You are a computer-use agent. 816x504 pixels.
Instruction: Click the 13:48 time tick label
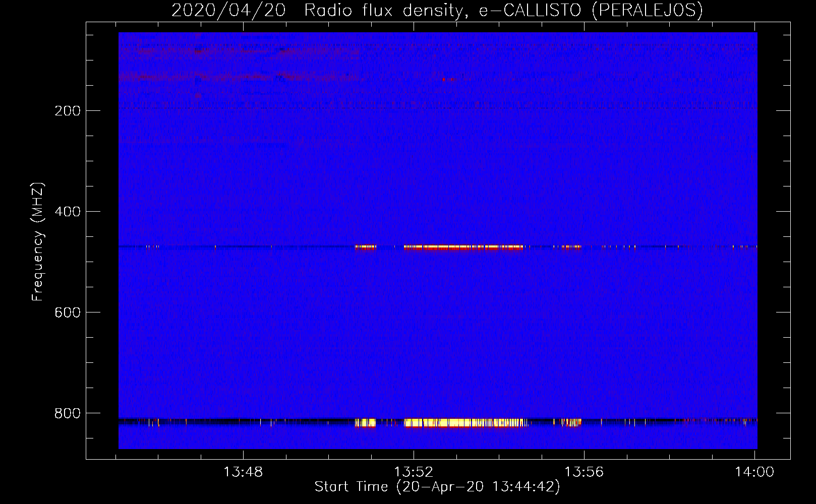[244, 472]
